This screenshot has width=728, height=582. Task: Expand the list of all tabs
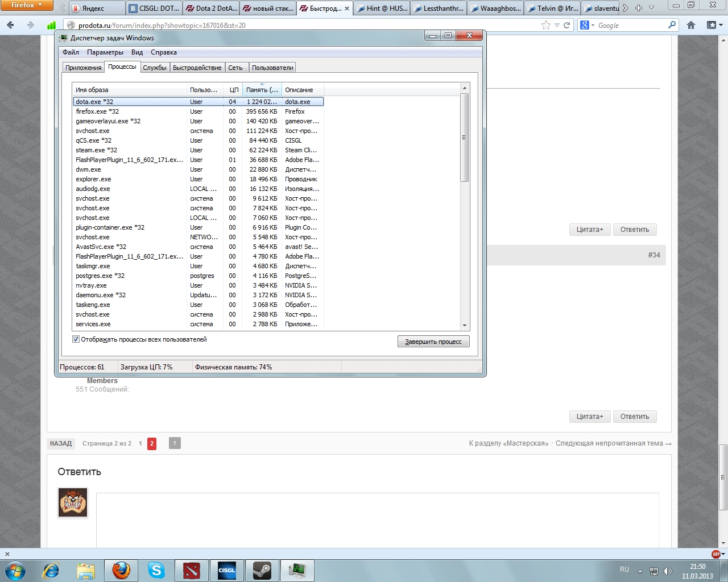[652, 8]
